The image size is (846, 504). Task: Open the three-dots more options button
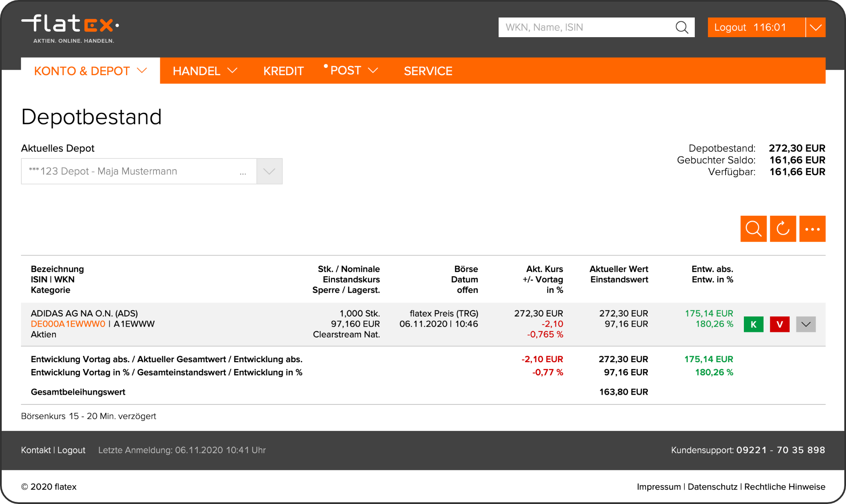click(x=812, y=229)
